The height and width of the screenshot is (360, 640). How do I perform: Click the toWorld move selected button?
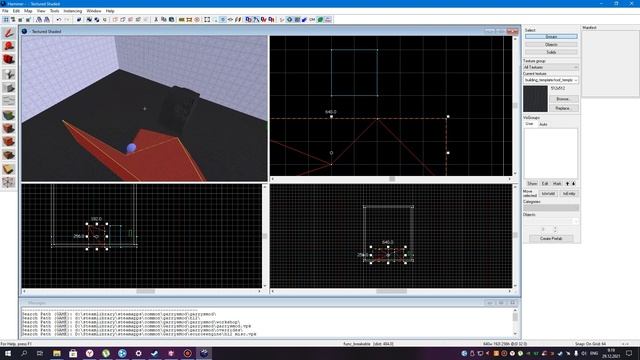point(548,194)
